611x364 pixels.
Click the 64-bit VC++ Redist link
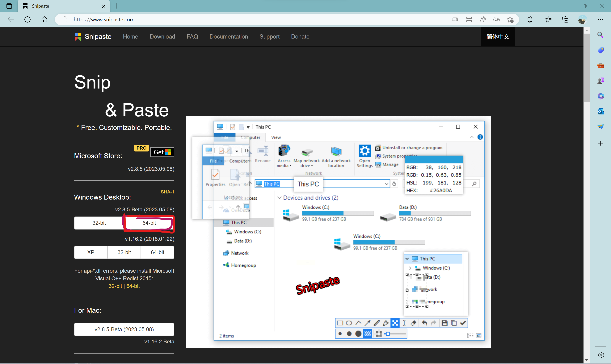click(133, 286)
